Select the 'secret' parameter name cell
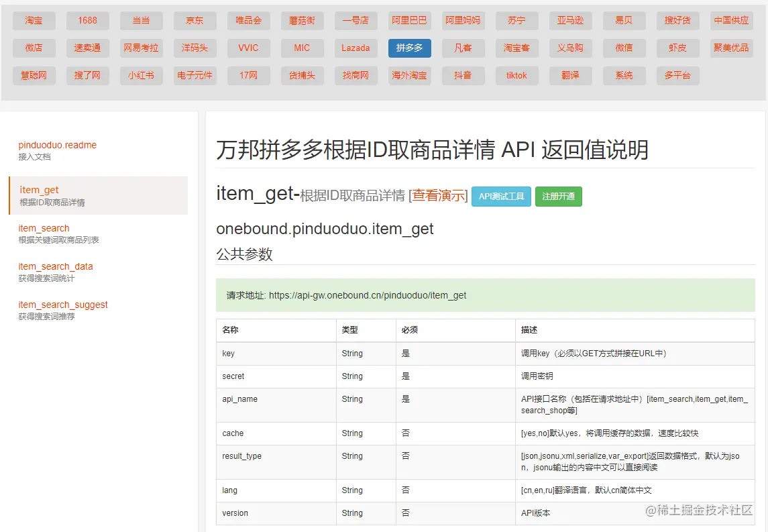 276,376
